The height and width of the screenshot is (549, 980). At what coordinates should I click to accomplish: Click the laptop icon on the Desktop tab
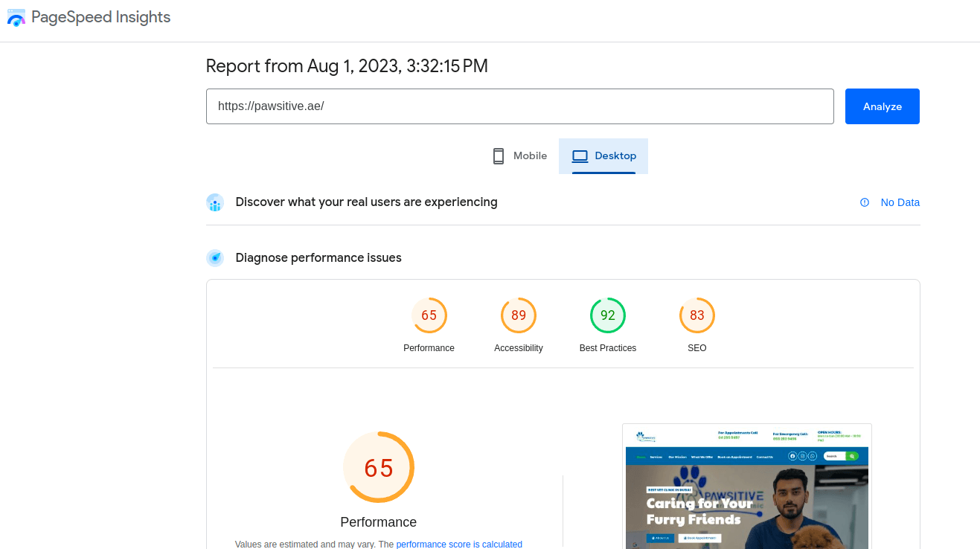580,156
